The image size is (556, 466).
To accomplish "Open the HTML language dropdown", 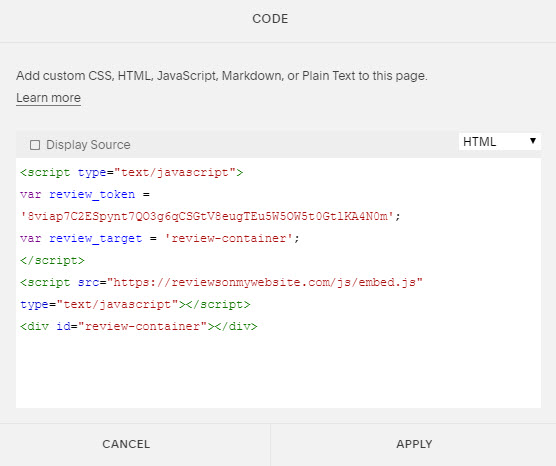I will click(500, 142).
